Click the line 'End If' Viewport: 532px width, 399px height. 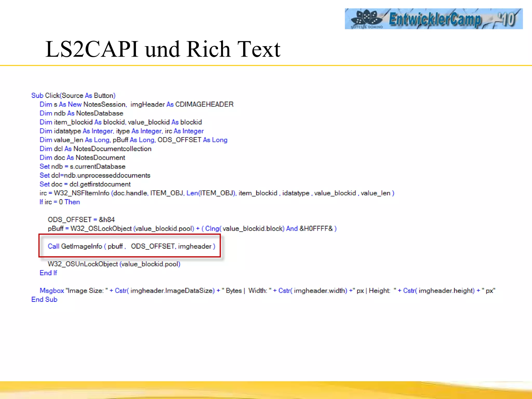pos(48,273)
